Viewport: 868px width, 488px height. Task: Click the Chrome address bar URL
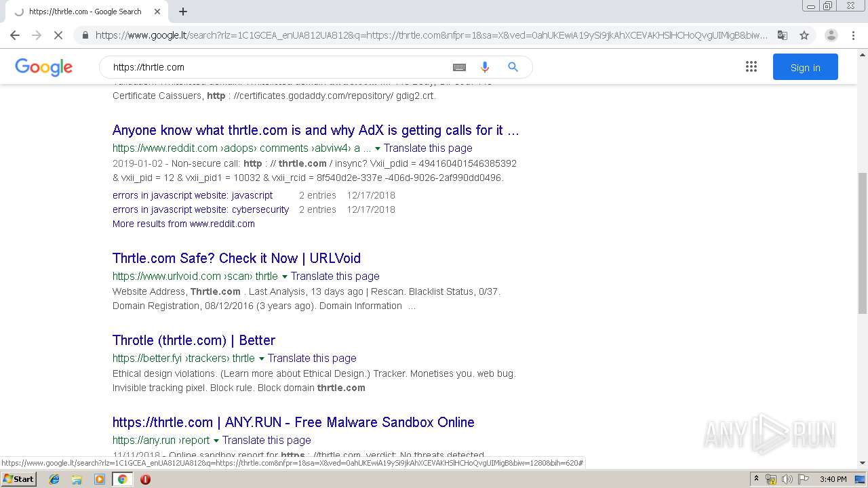point(431,35)
